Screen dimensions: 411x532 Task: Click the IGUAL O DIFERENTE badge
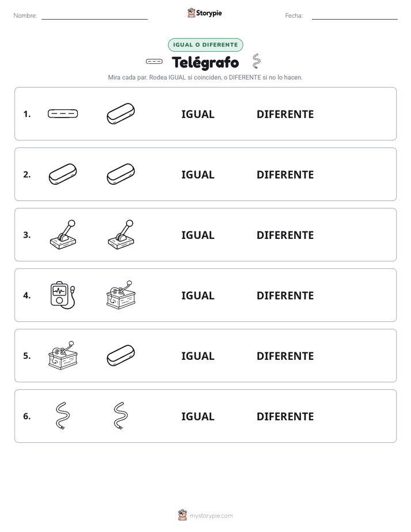pos(205,45)
